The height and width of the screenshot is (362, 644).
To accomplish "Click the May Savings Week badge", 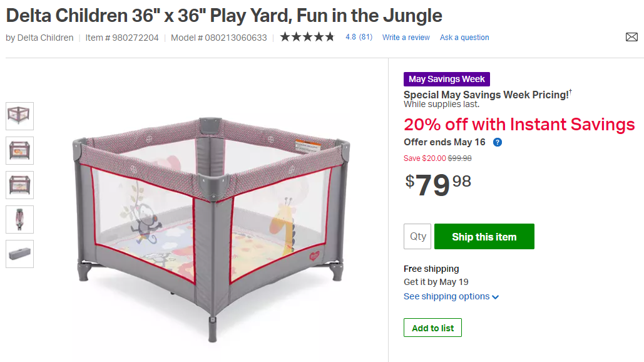I will [446, 79].
